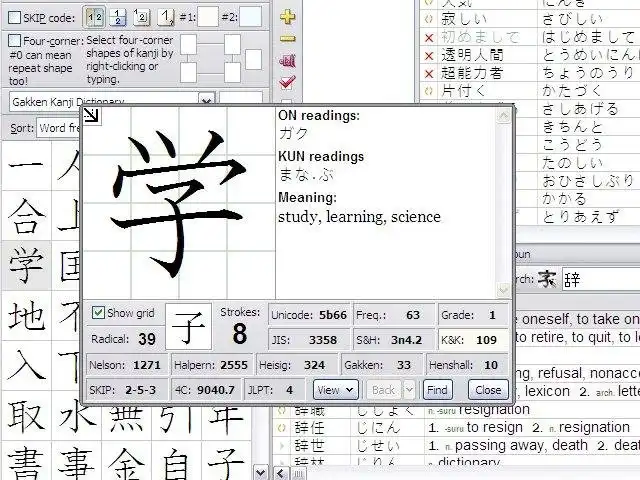The width and height of the screenshot is (640, 480).
Task: Click the JLPT 4 field
Action: [x=274, y=390]
